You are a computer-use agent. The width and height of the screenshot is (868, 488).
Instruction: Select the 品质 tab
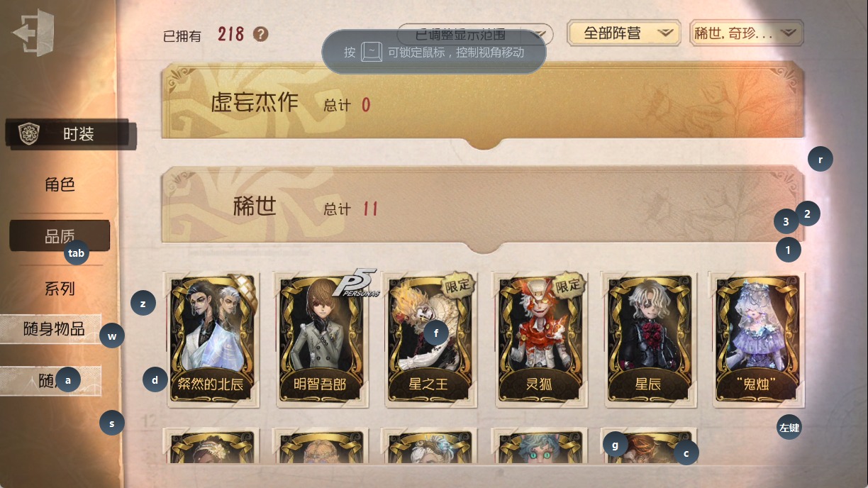coord(60,236)
